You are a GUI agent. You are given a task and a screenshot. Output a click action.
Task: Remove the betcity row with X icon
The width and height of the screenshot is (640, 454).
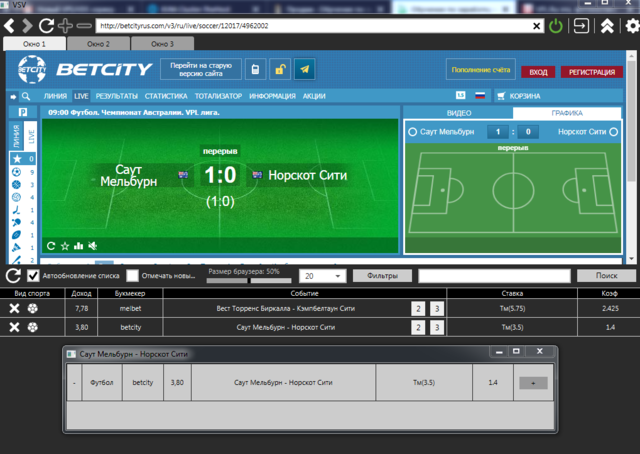coord(14,327)
